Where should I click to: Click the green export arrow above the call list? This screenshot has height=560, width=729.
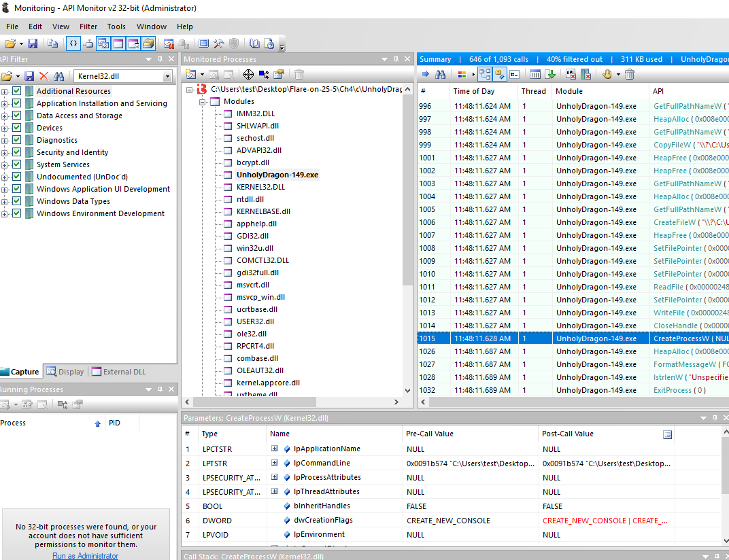[x=552, y=75]
